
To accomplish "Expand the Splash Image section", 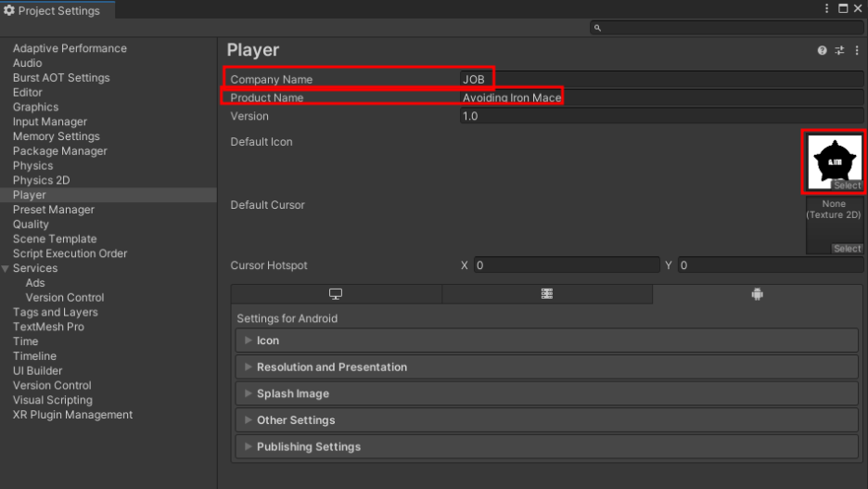I will pyautogui.click(x=547, y=393).
